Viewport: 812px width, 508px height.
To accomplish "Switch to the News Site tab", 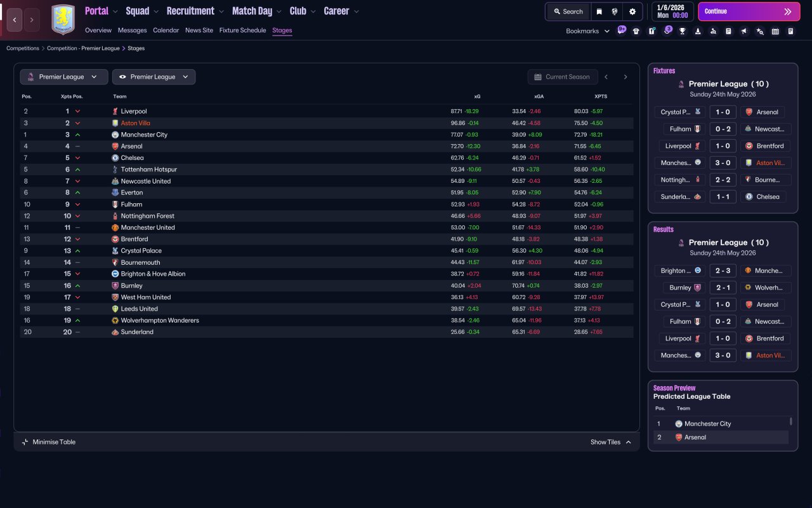I will [199, 30].
